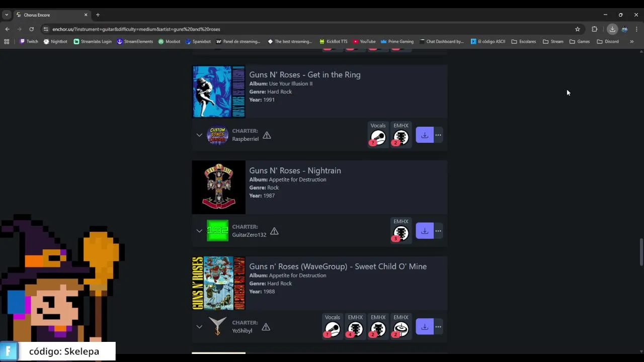Click the warning icon next to Raspberriel
This screenshot has width=644, height=362.
(x=267, y=135)
